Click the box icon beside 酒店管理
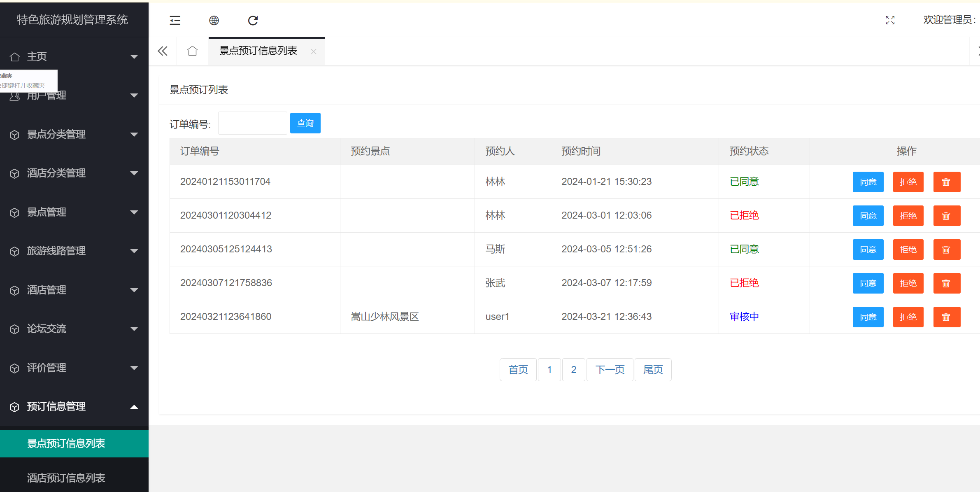The width and height of the screenshot is (980, 492). pos(14,290)
